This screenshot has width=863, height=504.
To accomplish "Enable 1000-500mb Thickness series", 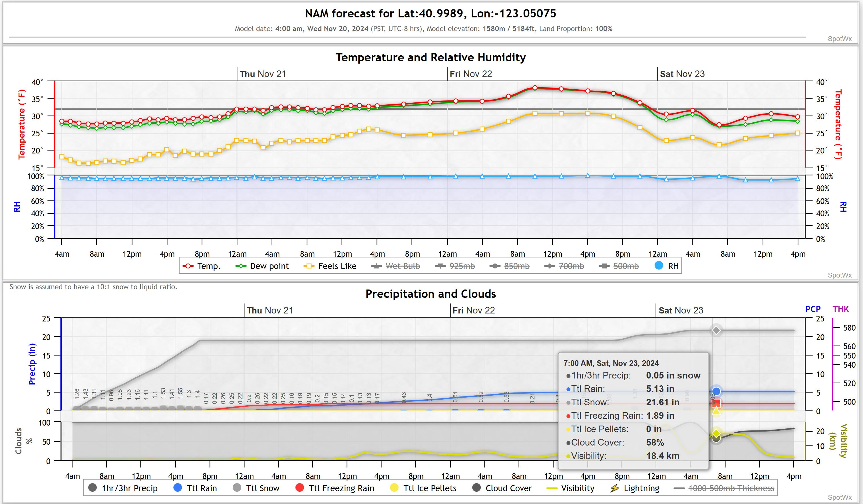I will click(x=731, y=488).
